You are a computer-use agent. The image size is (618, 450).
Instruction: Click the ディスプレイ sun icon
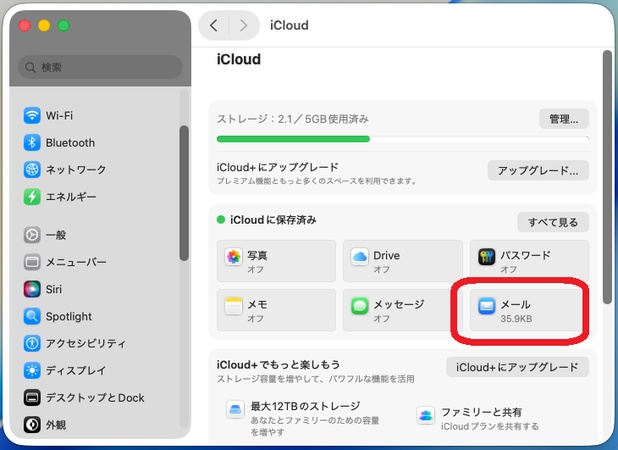tap(32, 370)
